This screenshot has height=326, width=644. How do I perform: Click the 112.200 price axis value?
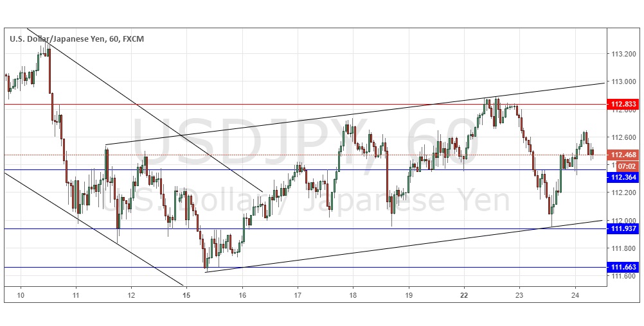pos(622,193)
